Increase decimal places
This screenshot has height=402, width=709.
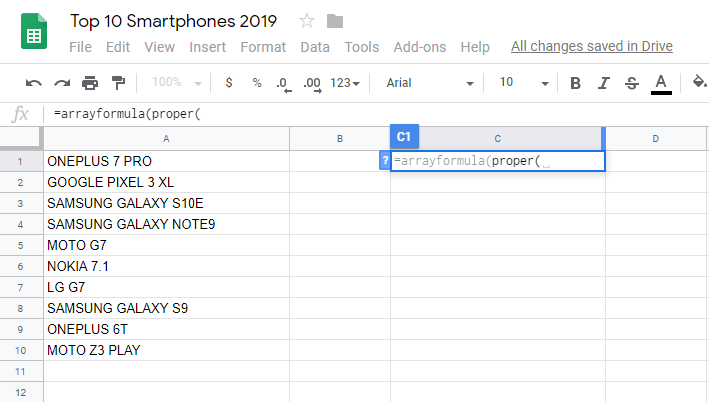[x=312, y=84]
